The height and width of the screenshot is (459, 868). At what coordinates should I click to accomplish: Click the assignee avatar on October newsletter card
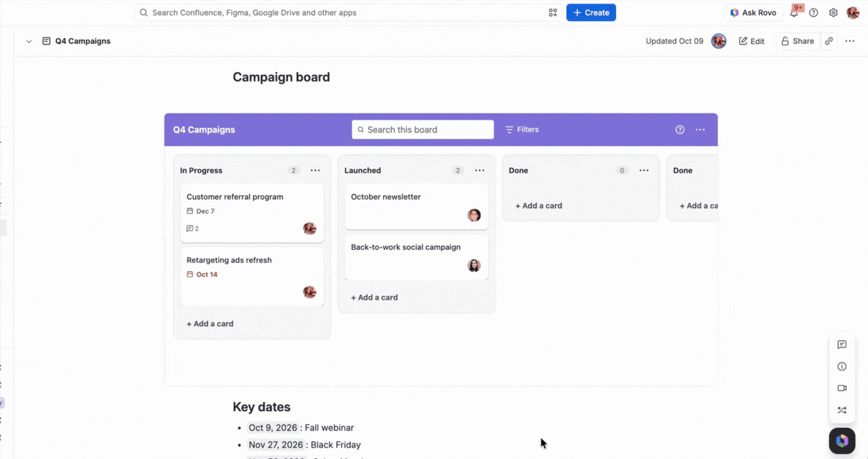pyautogui.click(x=474, y=215)
